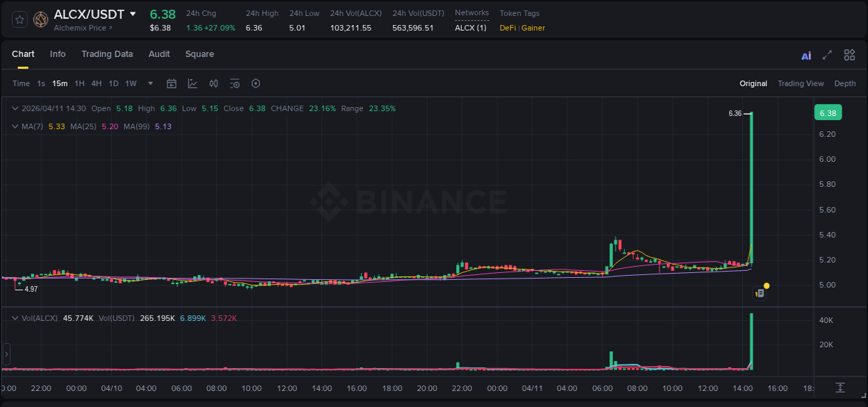The image size is (868, 407).
Task: Click the tall green candle at 14:30
Action: (x=752, y=188)
